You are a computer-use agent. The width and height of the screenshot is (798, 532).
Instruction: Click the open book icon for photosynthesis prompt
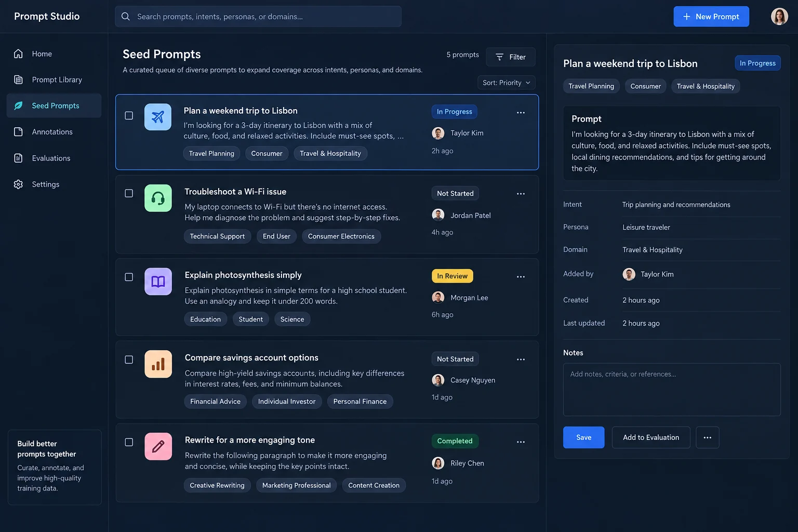(x=158, y=282)
